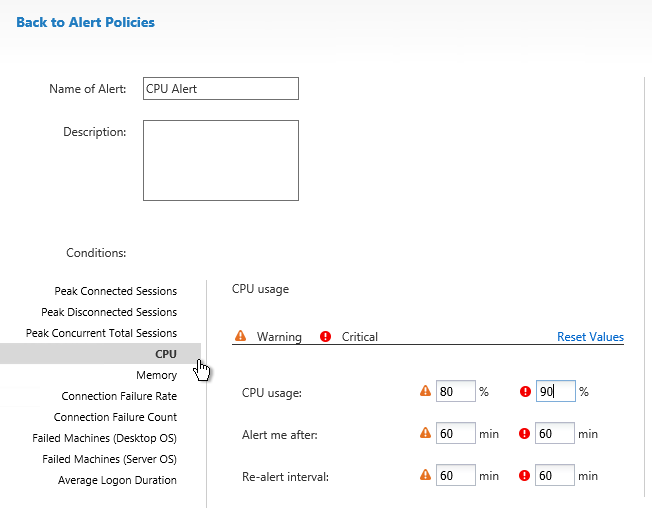Click warning icon beside CPU usage field
Image resolution: width=652 pixels, height=508 pixels.
[x=425, y=391]
